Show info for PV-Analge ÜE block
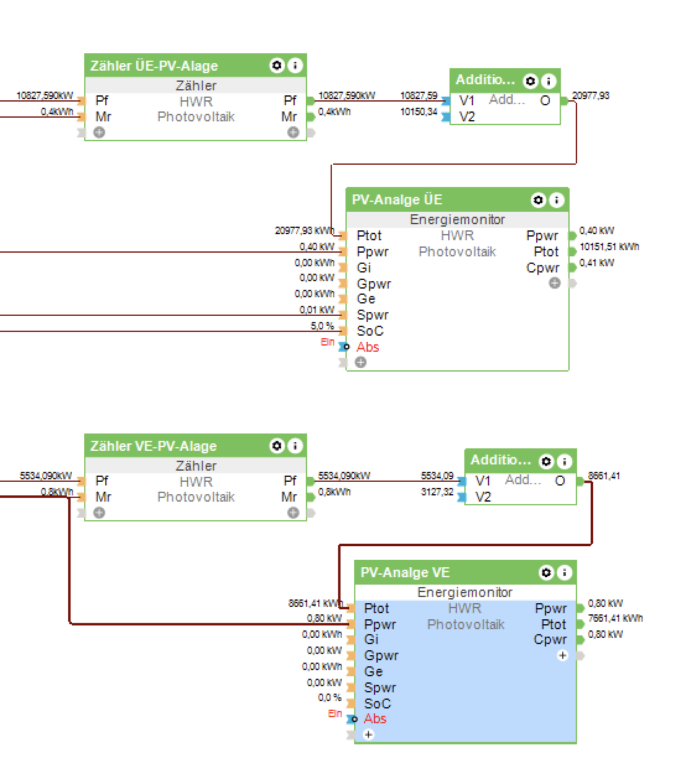Image resolution: width=686 pixels, height=784 pixels. click(x=557, y=199)
